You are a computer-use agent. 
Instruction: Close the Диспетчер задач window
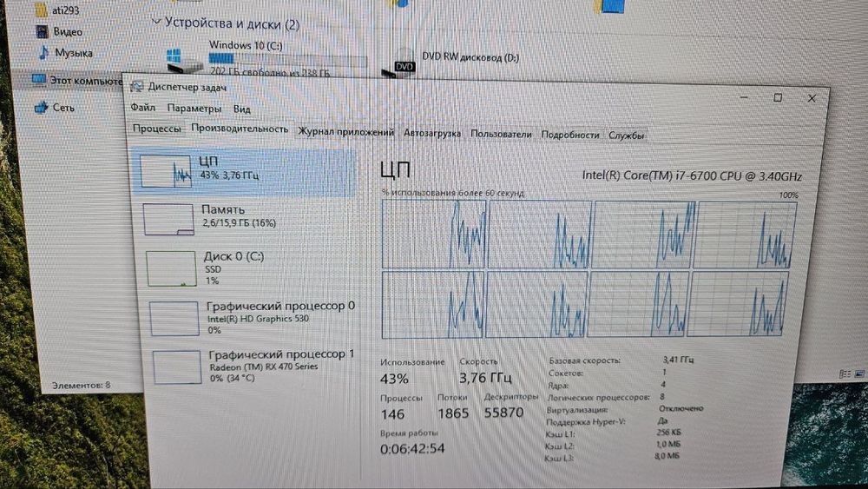812,98
